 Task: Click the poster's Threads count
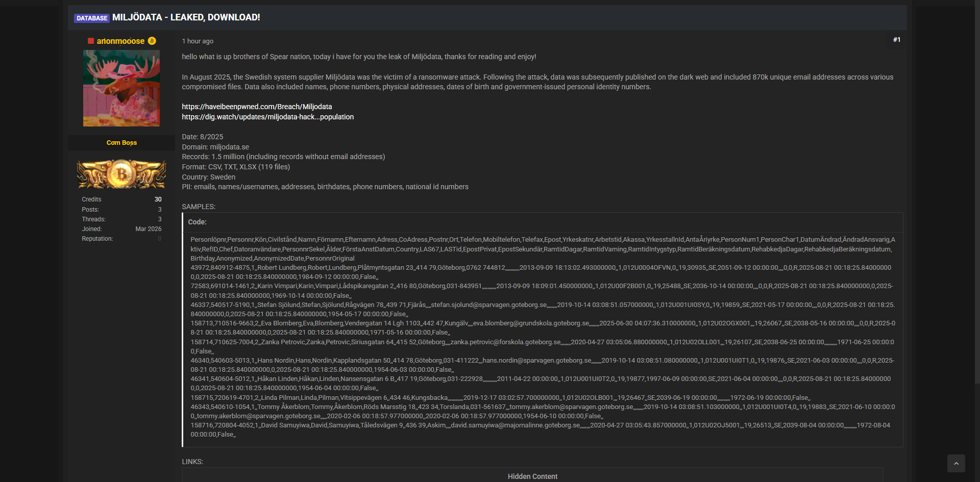(x=159, y=219)
